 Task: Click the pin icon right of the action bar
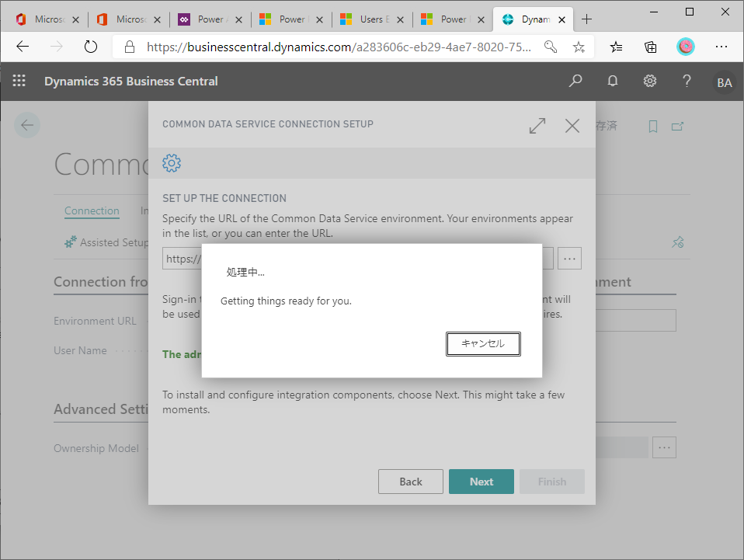(x=677, y=242)
